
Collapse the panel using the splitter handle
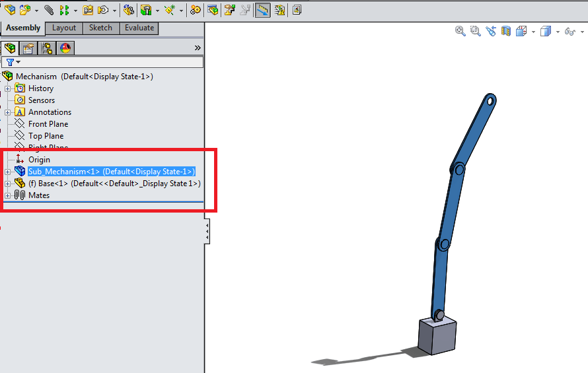click(x=207, y=232)
